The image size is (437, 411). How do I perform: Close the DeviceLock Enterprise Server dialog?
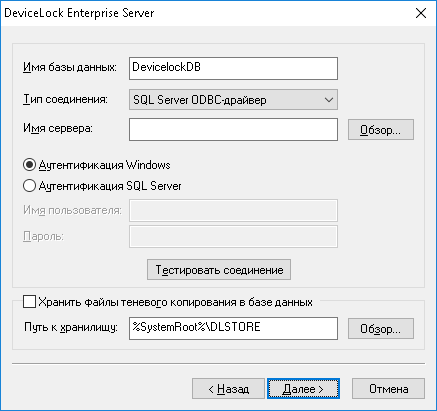coord(421,13)
